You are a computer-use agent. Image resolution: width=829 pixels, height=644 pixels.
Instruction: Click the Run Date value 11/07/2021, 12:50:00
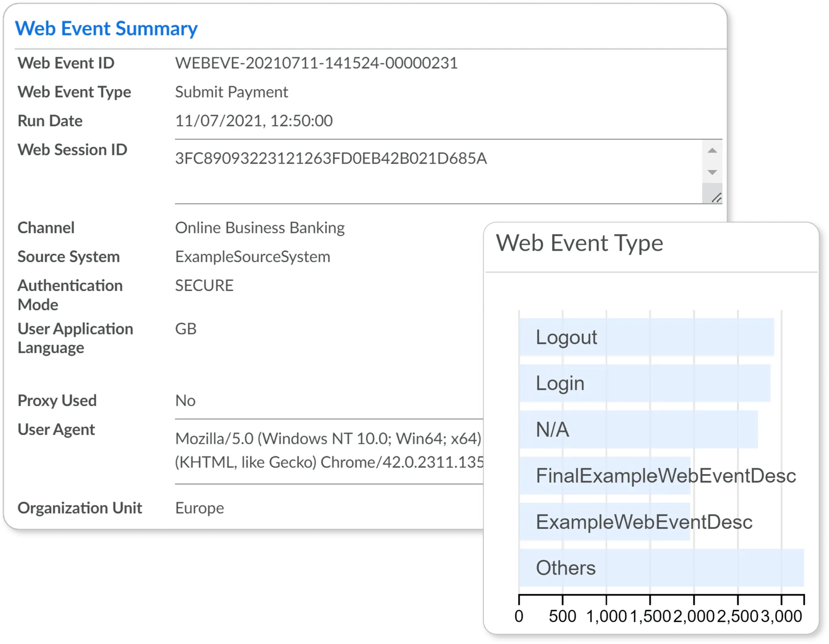click(254, 121)
